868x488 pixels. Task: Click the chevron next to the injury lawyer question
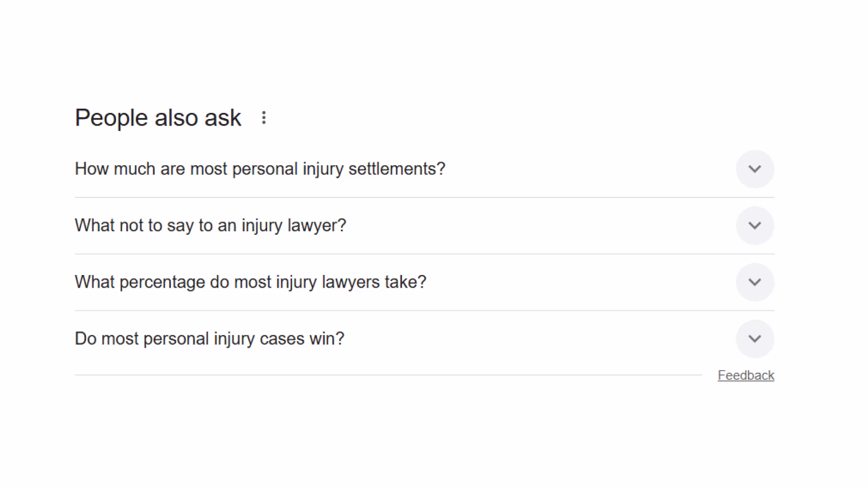[755, 225]
